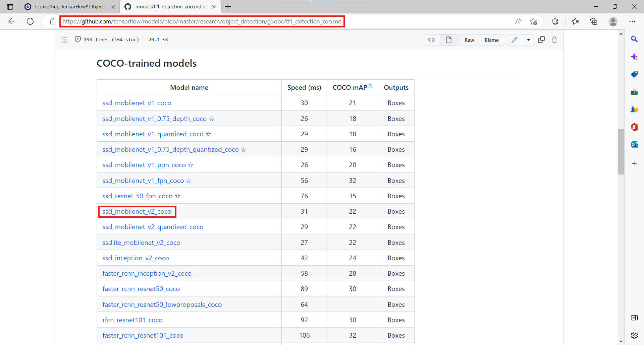Open Copilot sparkle icon in sidebar
Screen dimensions: 644x345
pyautogui.click(x=634, y=57)
